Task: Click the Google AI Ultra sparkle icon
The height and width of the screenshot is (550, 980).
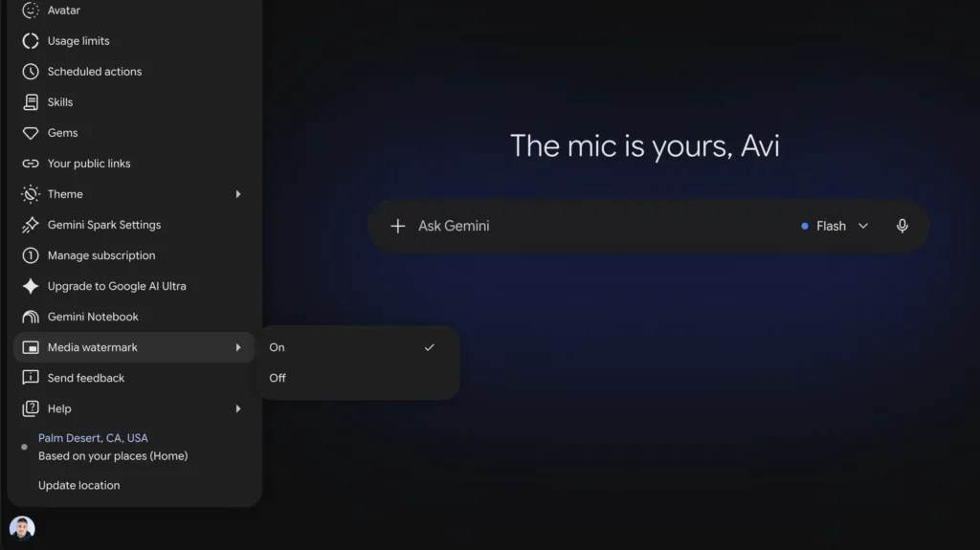Action: tap(30, 286)
